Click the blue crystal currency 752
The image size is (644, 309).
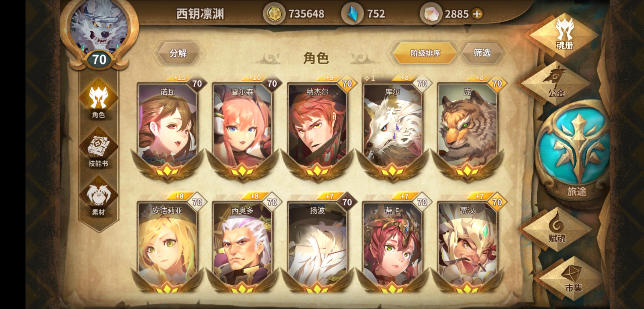click(364, 14)
